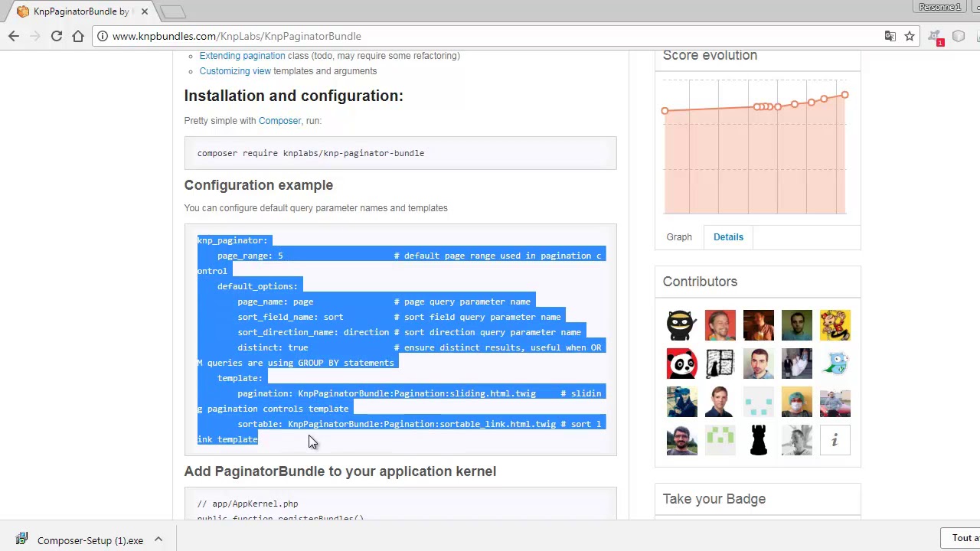
Task: Switch to the Details tab
Action: pos(728,237)
